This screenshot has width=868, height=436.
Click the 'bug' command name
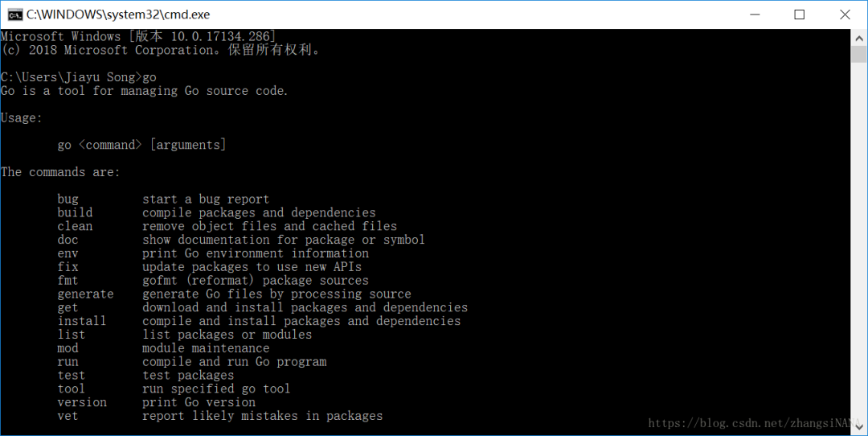point(68,199)
